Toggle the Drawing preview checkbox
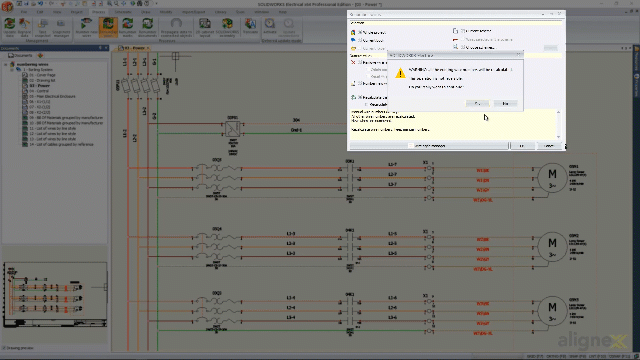Viewport: 640px width, 360px height. coord(4,348)
